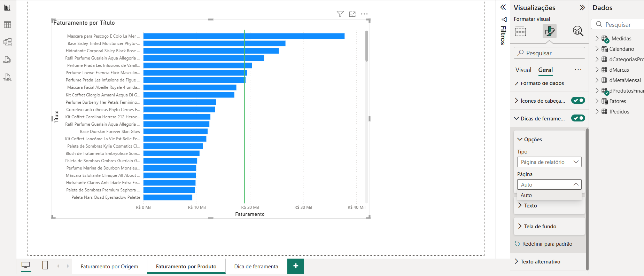Collapse Dicas de ferramenta section
The image size is (644, 276).
tap(517, 118)
